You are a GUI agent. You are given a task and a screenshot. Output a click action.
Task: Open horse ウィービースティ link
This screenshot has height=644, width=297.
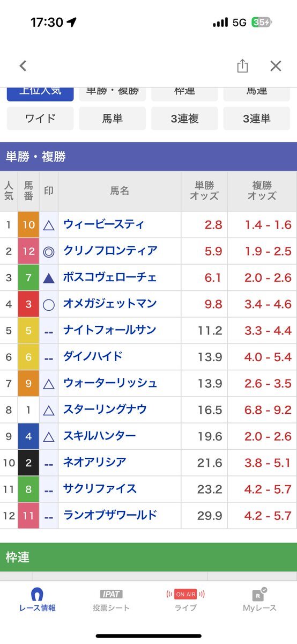pos(103,225)
